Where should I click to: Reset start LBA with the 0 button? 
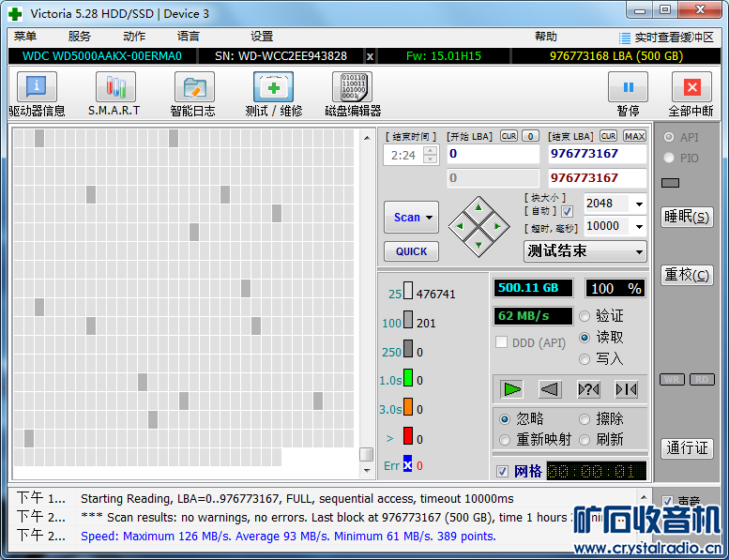(x=530, y=136)
